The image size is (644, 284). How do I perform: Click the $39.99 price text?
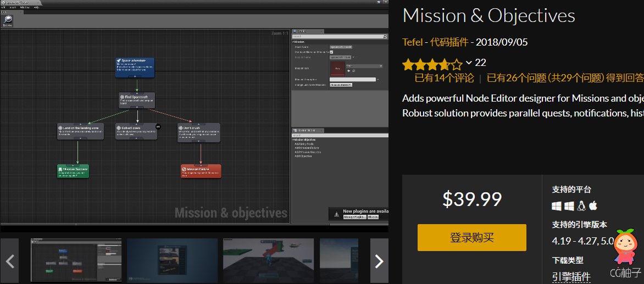coord(472,199)
